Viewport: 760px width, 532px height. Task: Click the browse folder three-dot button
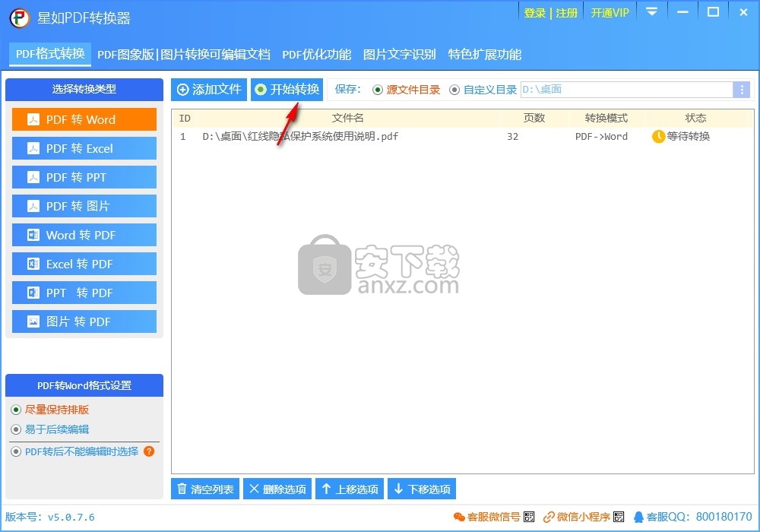pos(741,90)
